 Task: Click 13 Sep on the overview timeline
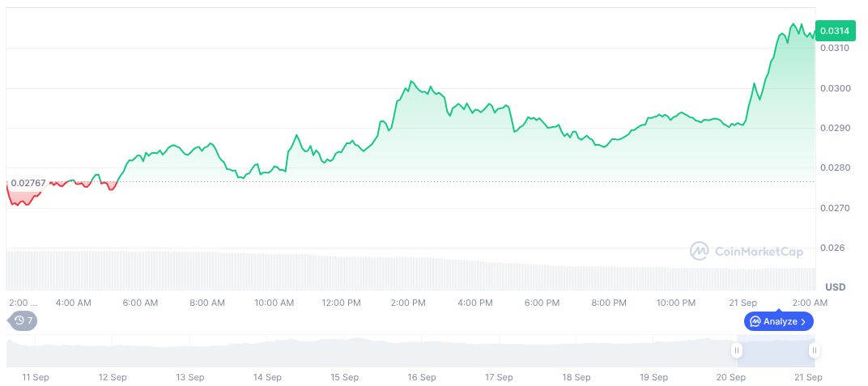(189, 377)
